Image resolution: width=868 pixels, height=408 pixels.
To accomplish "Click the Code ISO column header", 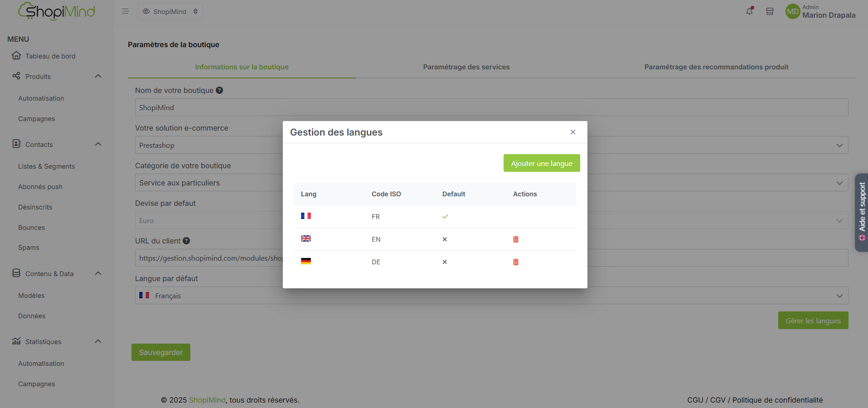I will coord(386,194).
